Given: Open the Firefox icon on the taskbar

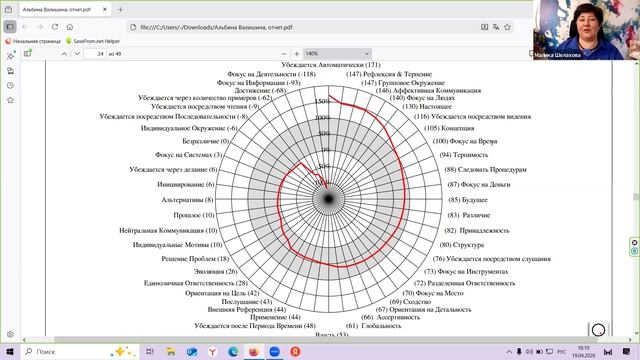Looking at the screenshot, I should (254, 351).
